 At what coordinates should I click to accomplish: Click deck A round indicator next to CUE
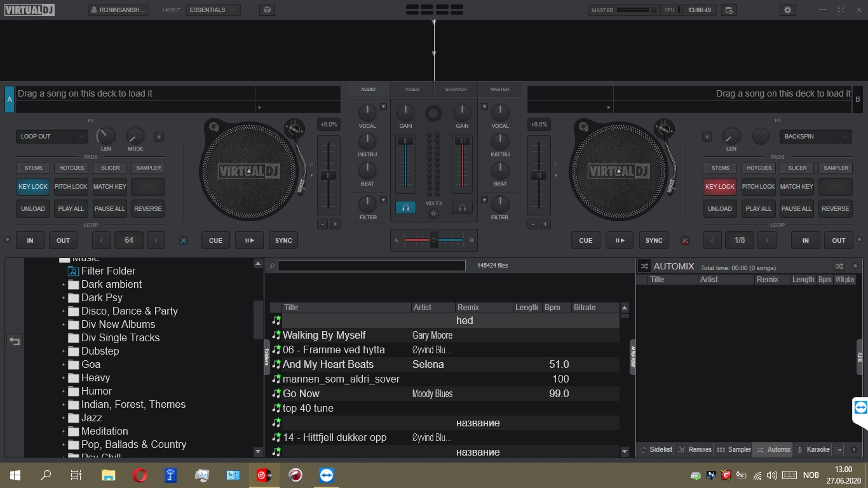coord(184,240)
